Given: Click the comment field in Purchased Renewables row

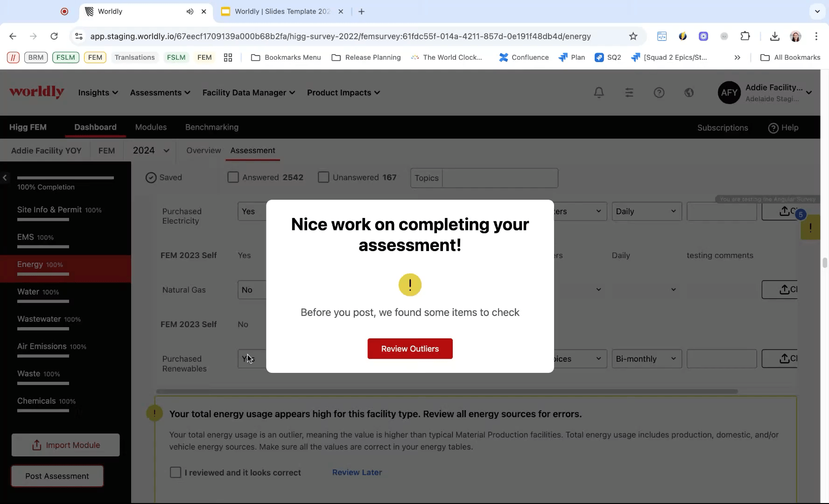Looking at the screenshot, I should coord(722,359).
